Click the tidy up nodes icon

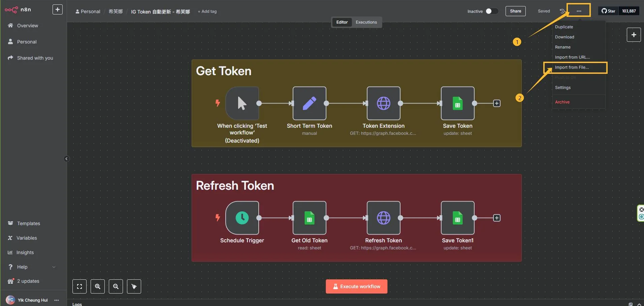pos(134,286)
